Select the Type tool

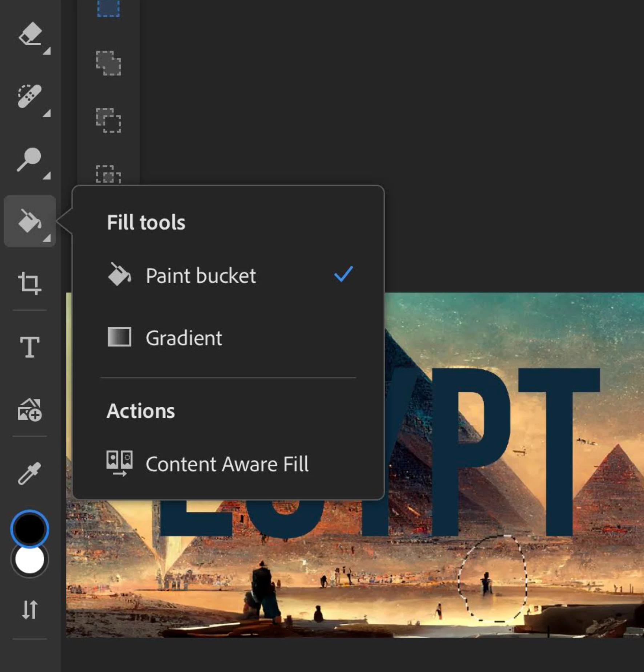click(x=29, y=347)
